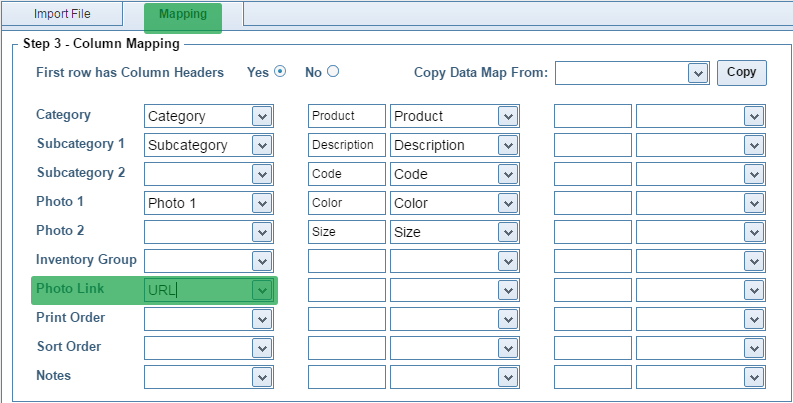Expand the Category mapping dropdown
This screenshot has width=793, height=403.
(262, 116)
